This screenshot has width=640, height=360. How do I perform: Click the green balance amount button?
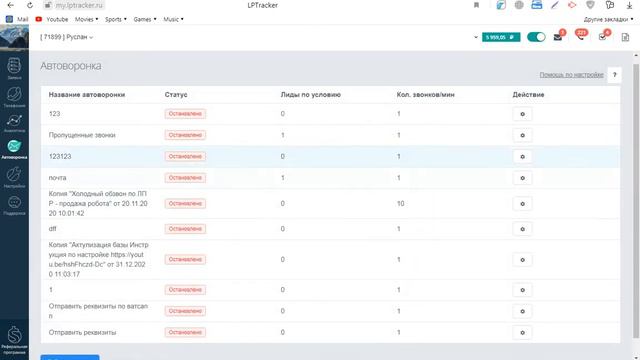[x=501, y=37]
